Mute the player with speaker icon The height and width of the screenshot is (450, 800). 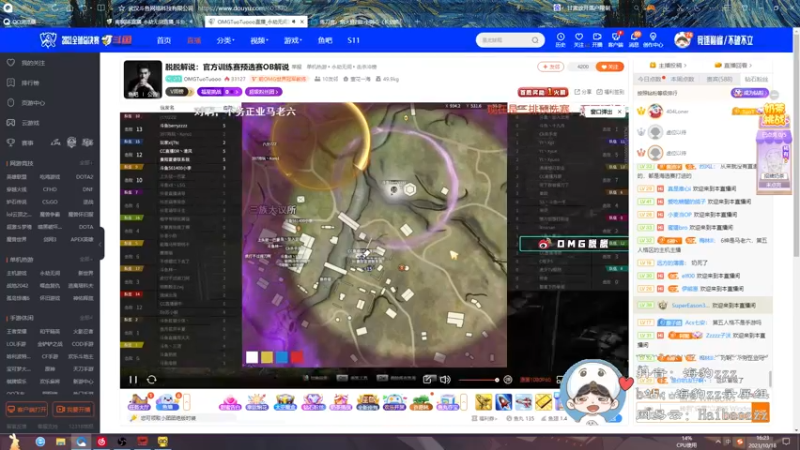445,380
